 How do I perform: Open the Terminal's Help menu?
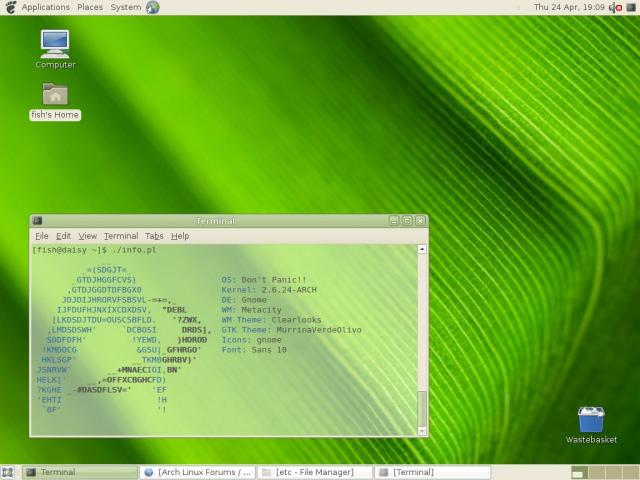tap(180, 236)
